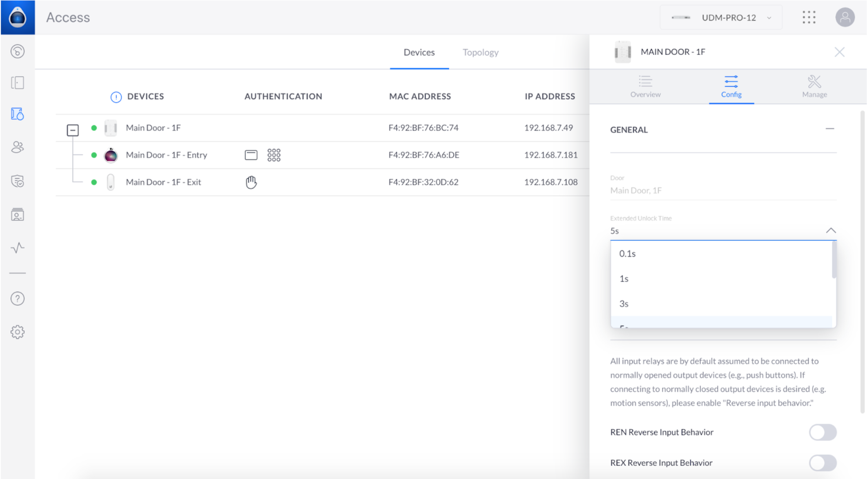Click the Devices info circle icon
The image size is (868, 479).
[x=116, y=97]
